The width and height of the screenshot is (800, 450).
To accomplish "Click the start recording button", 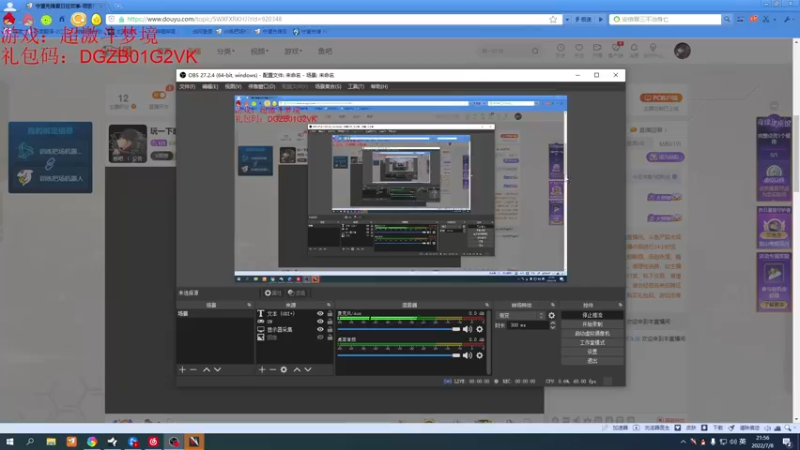I will point(592,324).
